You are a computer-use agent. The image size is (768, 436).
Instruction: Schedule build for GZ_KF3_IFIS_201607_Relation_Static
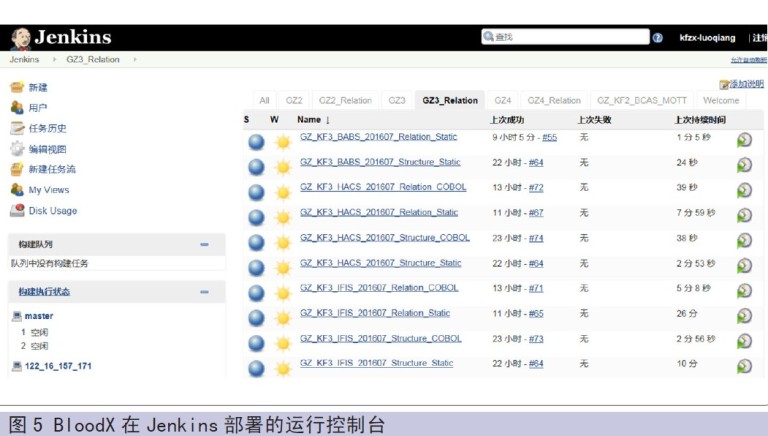744,316
